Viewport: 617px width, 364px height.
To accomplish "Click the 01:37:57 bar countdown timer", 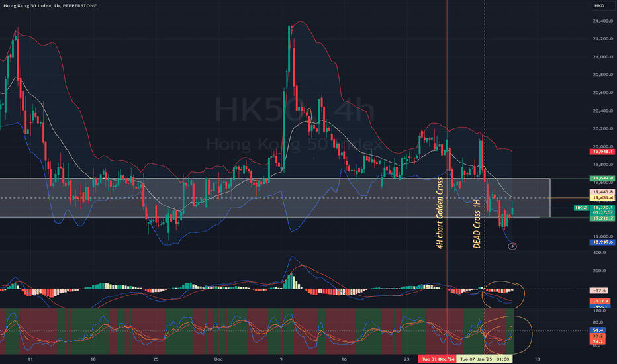I will pyautogui.click(x=602, y=212).
